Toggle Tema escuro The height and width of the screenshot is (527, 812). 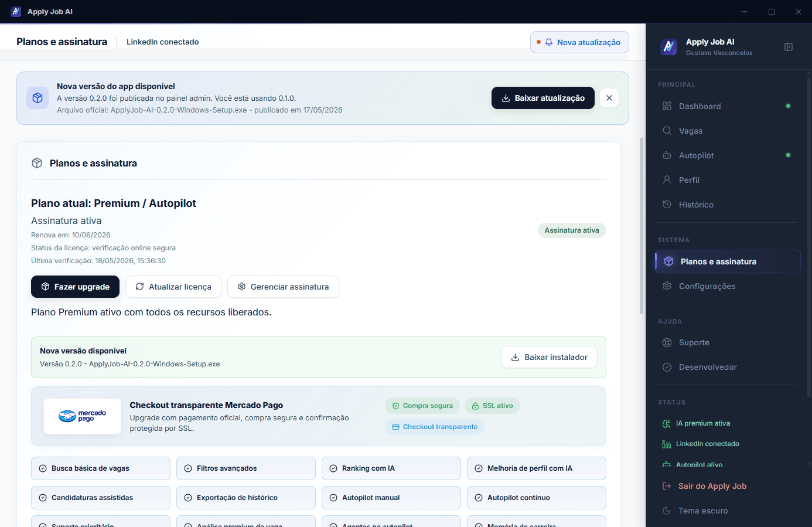tap(703, 511)
